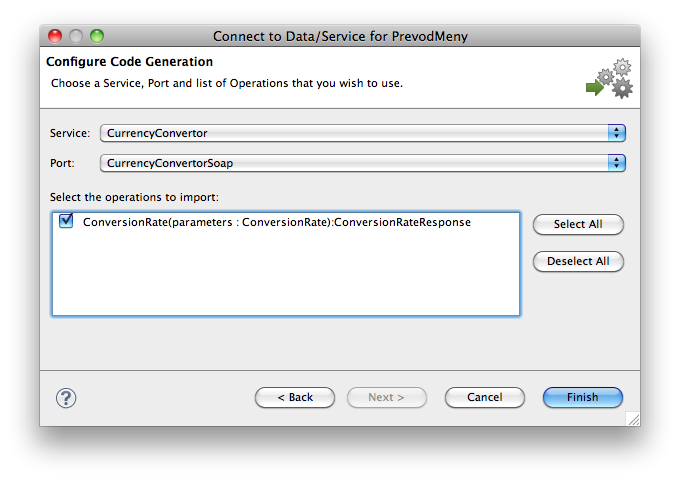Click the CurrencyConvertorSoap port combo box
The image size is (680, 481).
[x=363, y=163]
